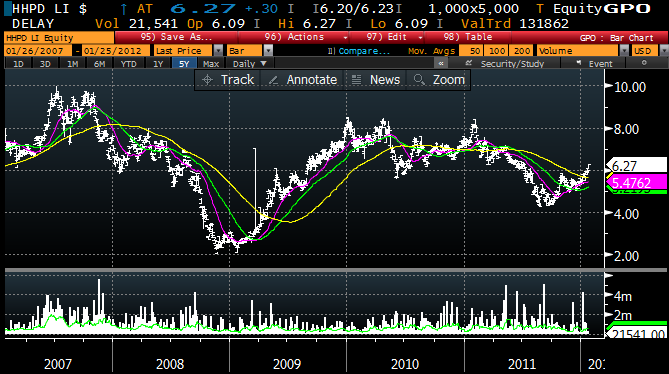Viewport: 669px width, 374px height.
Task: Click the USD currency field box
Action: click(645, 51)
